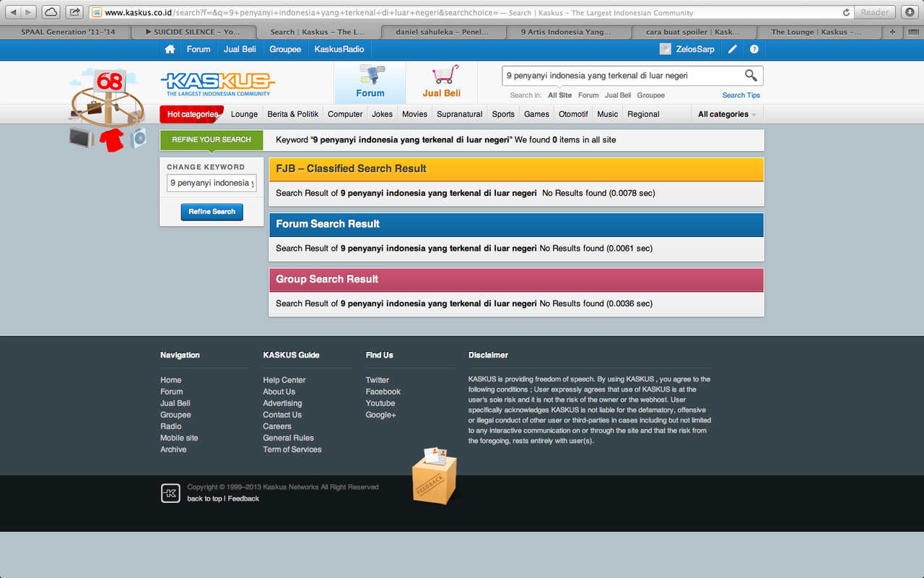Go to Kaskus home icon
This screenshot has width=924, height=578.
pos(170,49)
